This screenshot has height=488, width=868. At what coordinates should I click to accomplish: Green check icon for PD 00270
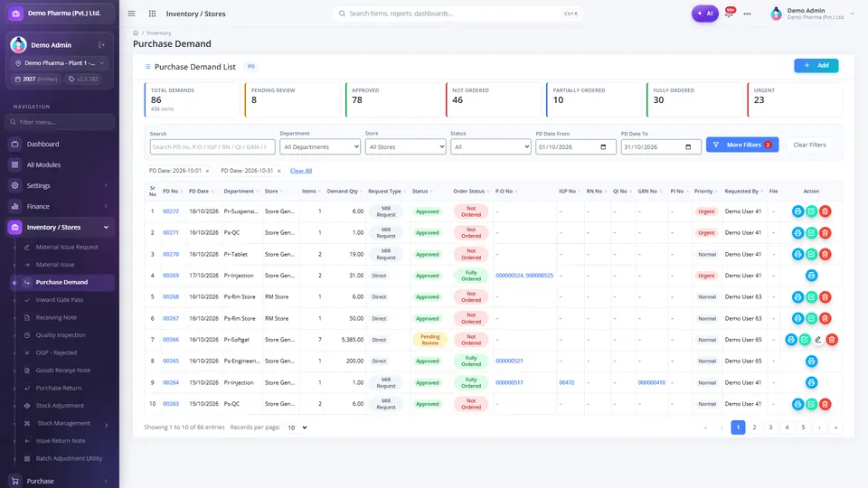(812, 255)
